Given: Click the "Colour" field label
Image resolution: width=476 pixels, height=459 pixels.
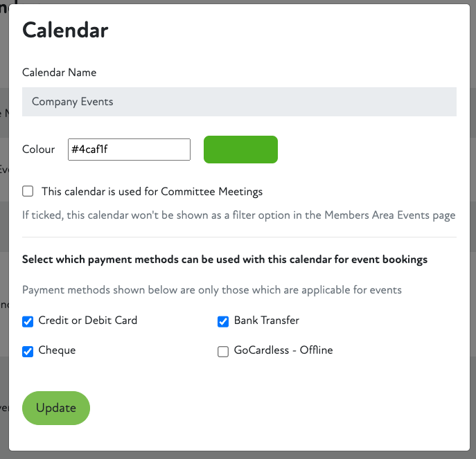Looking at the screenshot, I should click(39, 150).
